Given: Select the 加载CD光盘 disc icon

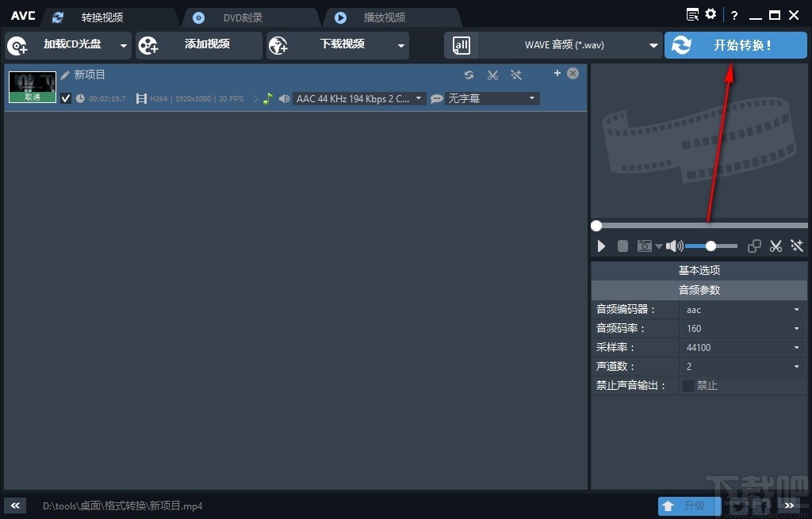Looking at the screenshot, I should [x=17, y=45].
